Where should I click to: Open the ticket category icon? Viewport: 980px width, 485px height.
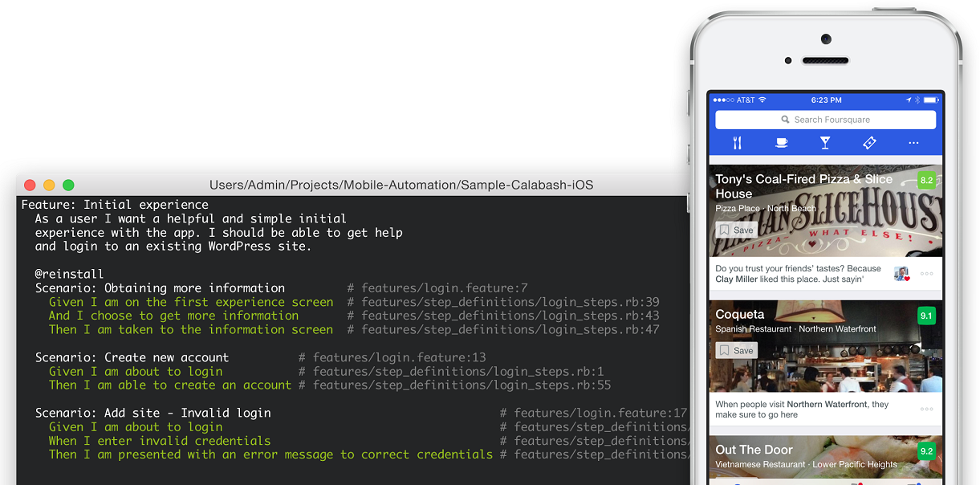click(869, 143)
